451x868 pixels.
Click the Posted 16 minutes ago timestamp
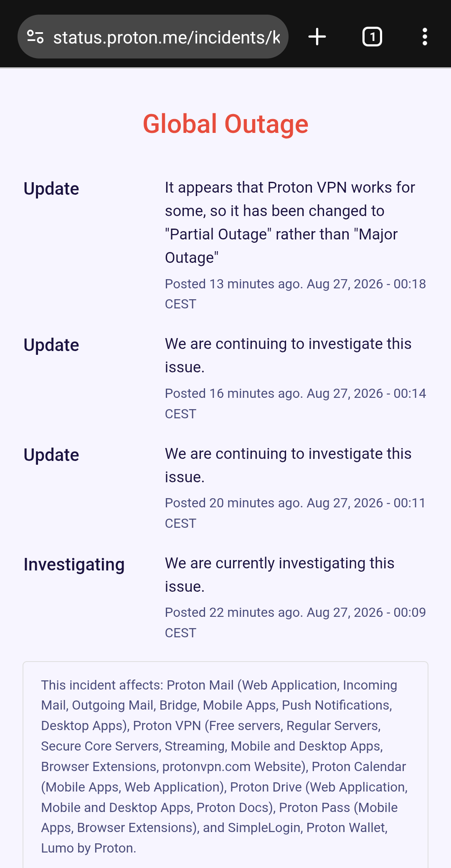coord(295,403)
